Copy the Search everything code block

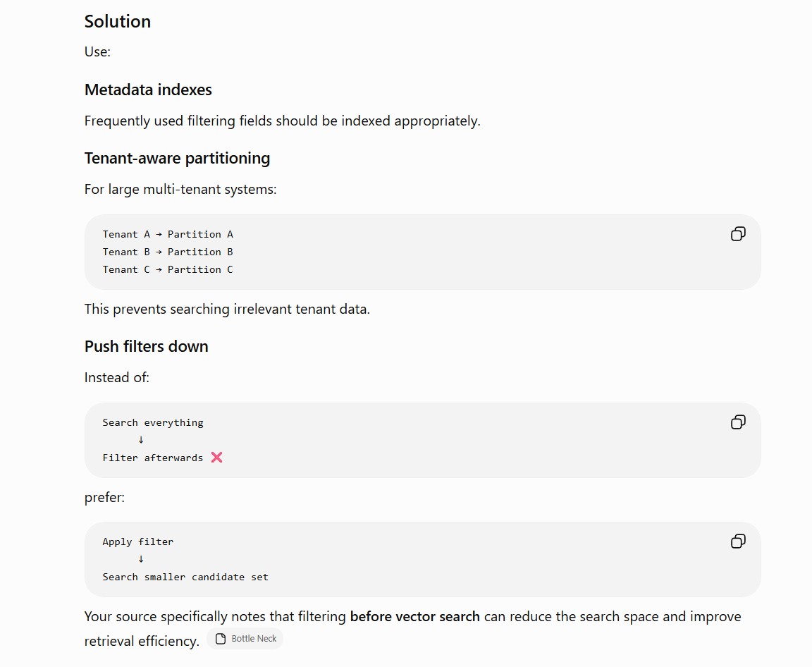click(738, 422)
